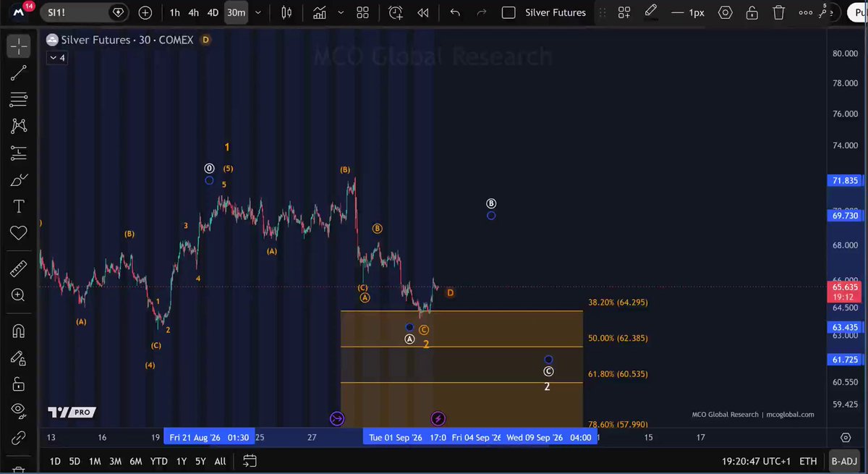Open the heart icons and favorites tool

[19, 233]
